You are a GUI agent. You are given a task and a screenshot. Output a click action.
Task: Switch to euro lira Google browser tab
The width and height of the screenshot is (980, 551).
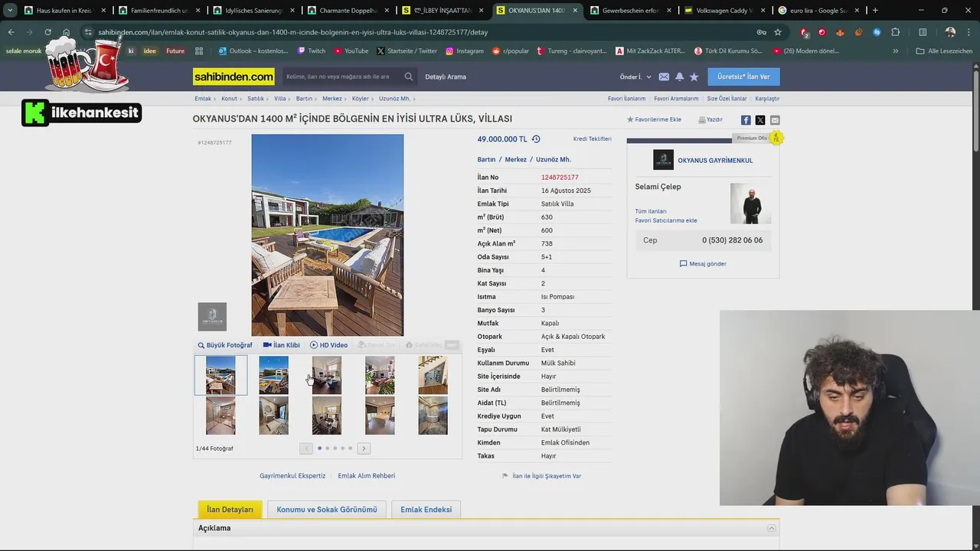point(818,11)
